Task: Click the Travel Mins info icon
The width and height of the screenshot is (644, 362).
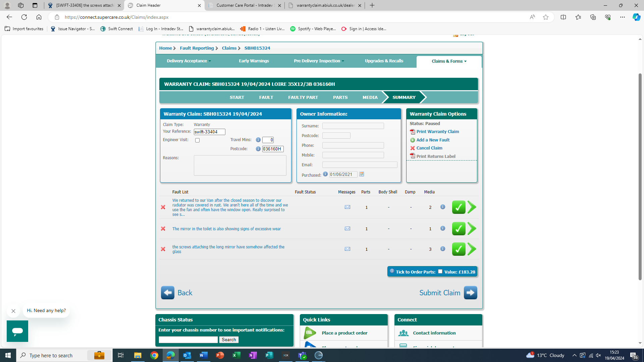Action: coord(258,140)
